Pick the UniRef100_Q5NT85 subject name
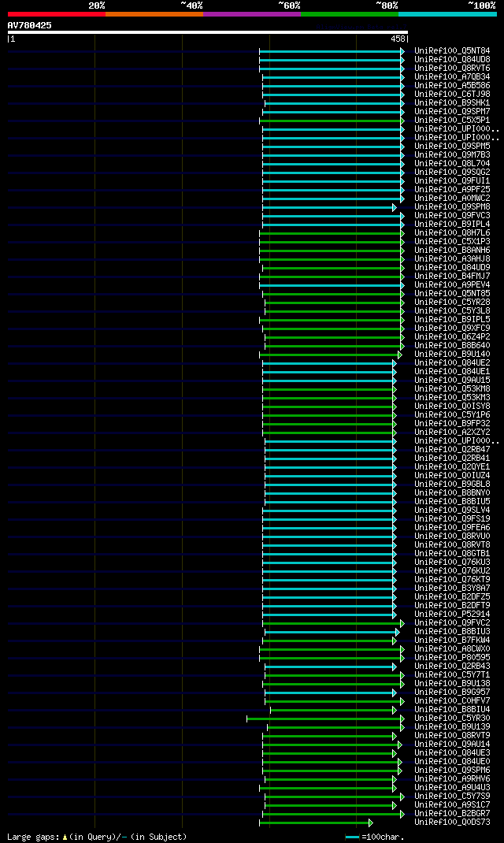 point(452,294)
